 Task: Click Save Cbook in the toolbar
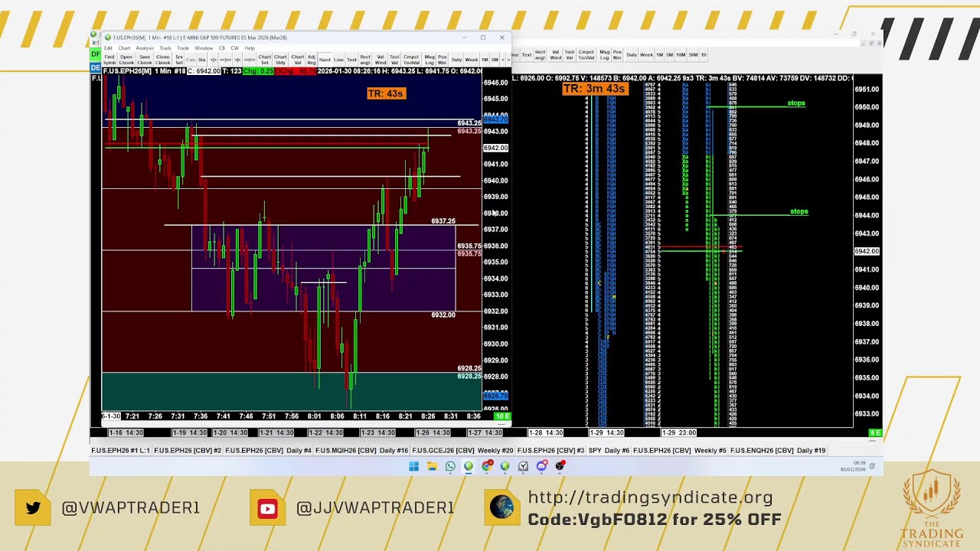pos(145,59)
